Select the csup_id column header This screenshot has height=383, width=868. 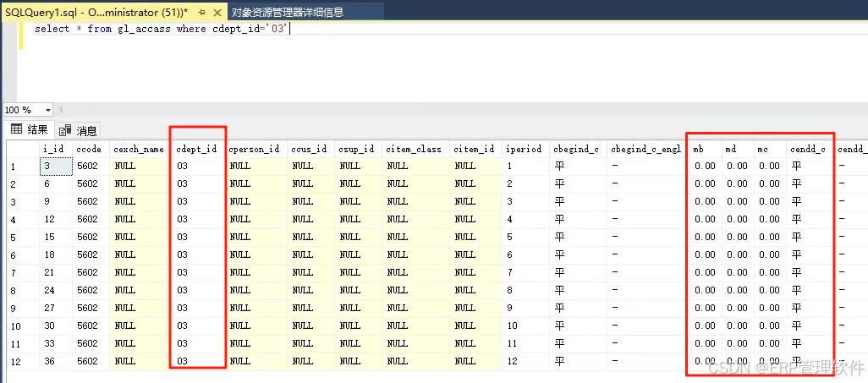pyautogui.click(x=358, y=150)
